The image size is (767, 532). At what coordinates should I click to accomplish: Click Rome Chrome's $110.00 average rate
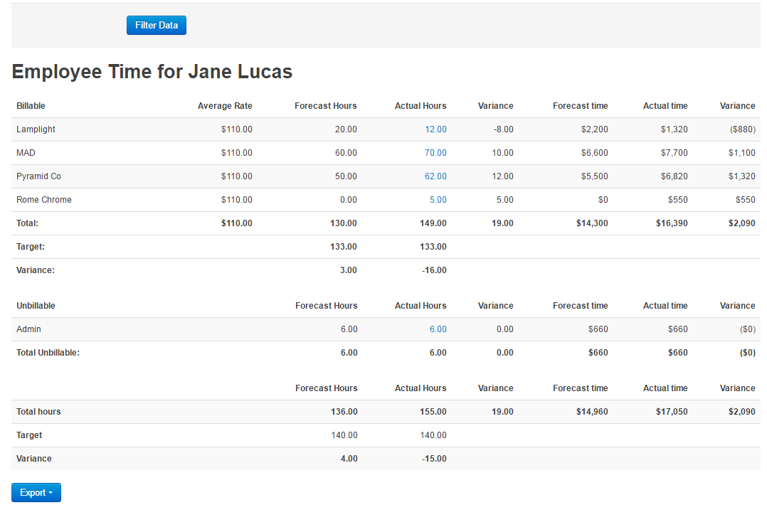pos(236,200)
